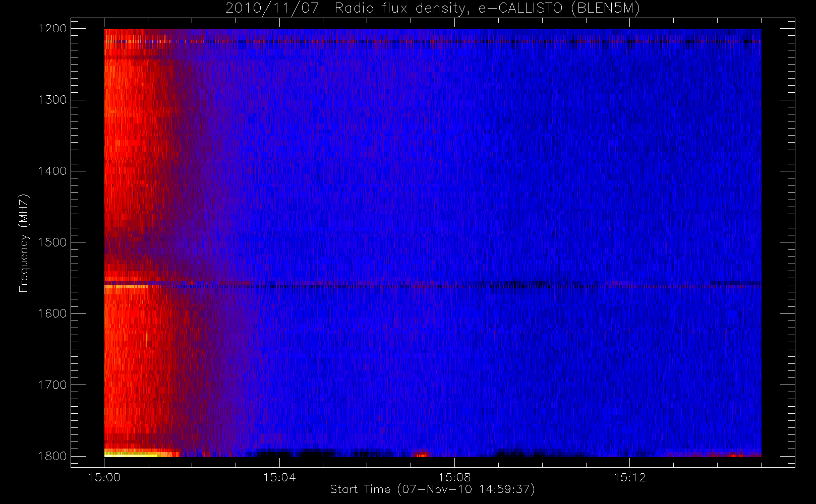Click the 15:04 time tick label
This screenshot has height=504, width=816.
[279, 477]
